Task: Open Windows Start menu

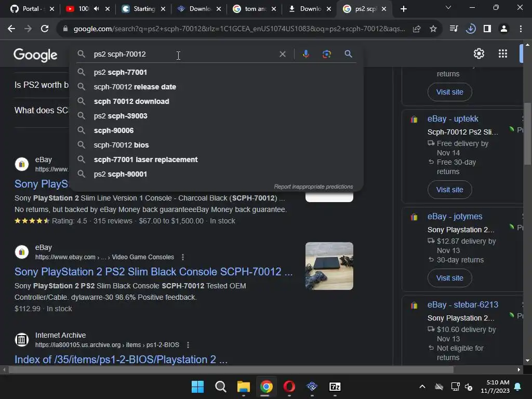Action: (x=197, y=387)
